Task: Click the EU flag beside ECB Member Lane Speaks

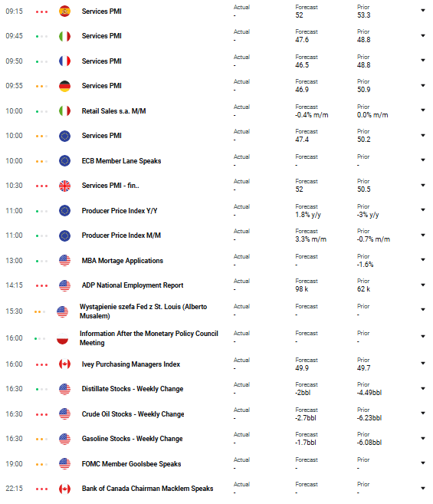Action: pyautogui.click(x=64, y=161)
